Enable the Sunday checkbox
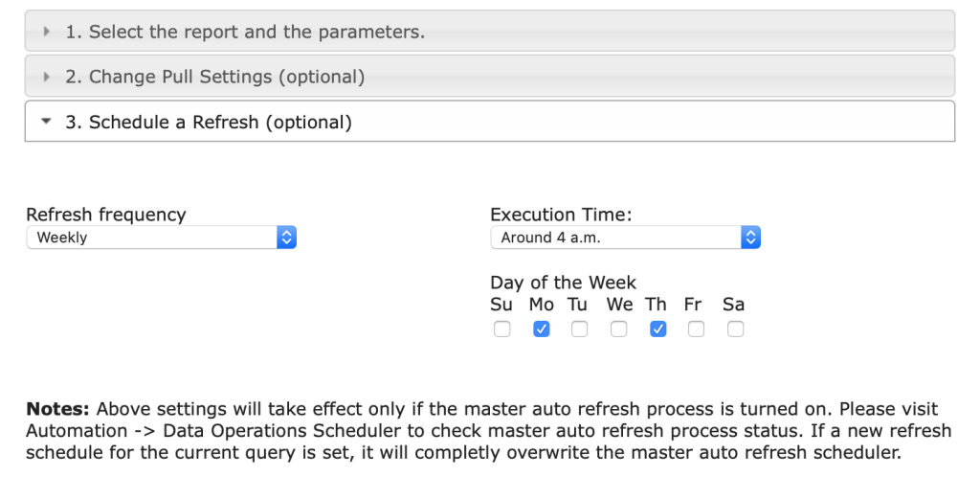Screen dimensions: 980x477 tap(501, 329)
